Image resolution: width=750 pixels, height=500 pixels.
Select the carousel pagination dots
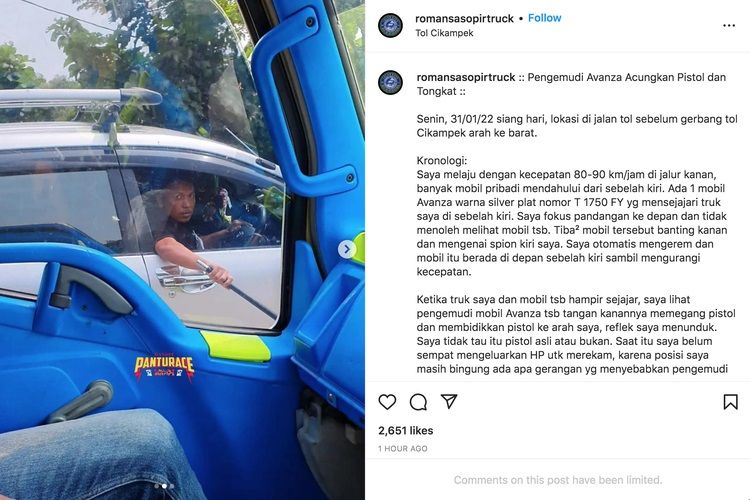164,486
